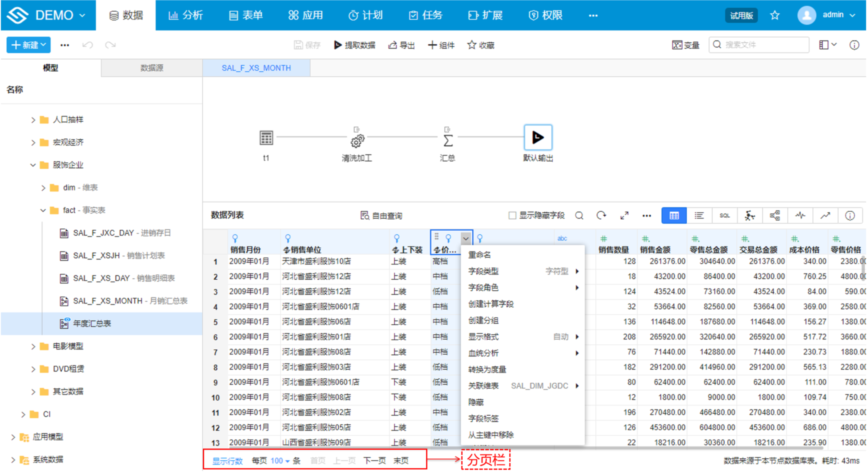The width and height of the screenshot is (868, 474).
Task: Choose 重命名 from the context menu
Action: [479, 255]
